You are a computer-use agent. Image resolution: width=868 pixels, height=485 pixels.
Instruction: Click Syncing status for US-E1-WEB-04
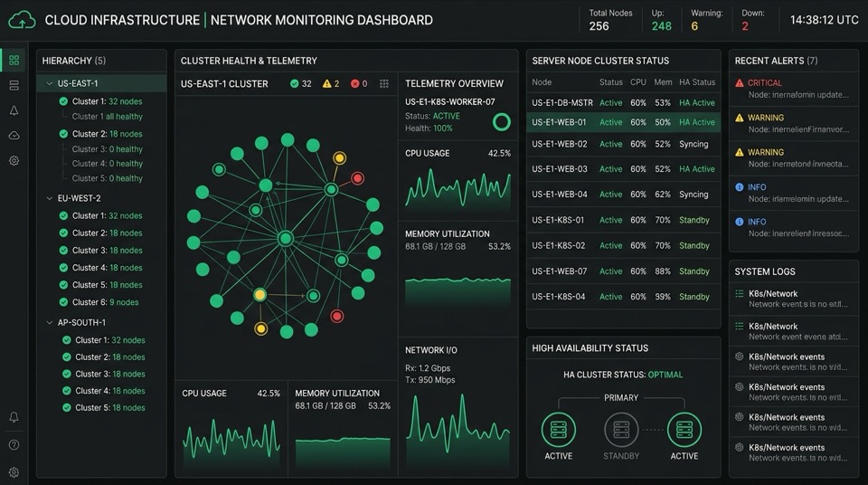click(x=693, y=195)
